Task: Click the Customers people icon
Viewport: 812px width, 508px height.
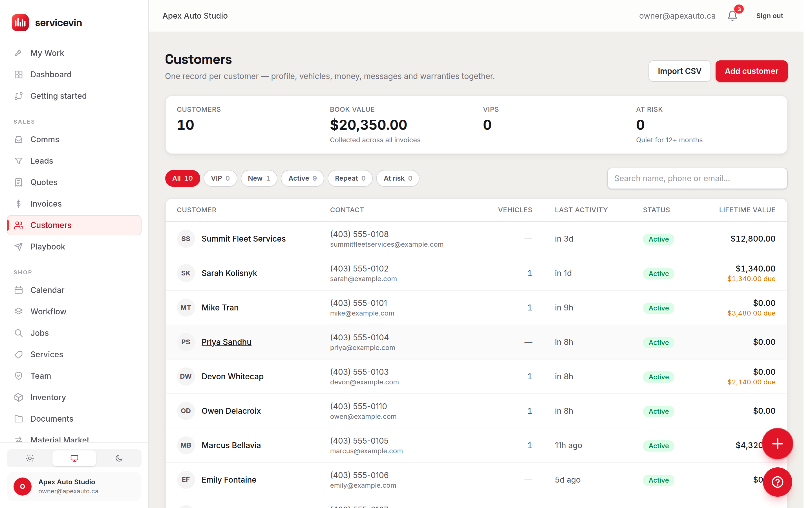Action: tap(18, 225)
